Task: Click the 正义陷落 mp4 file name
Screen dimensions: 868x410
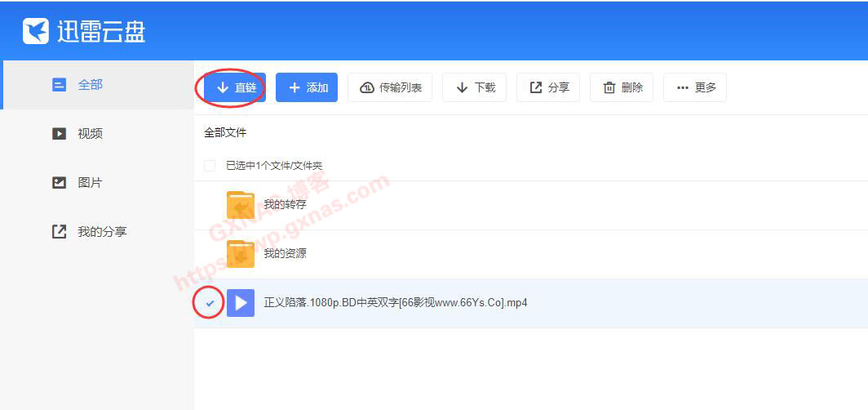Action: 395,303
